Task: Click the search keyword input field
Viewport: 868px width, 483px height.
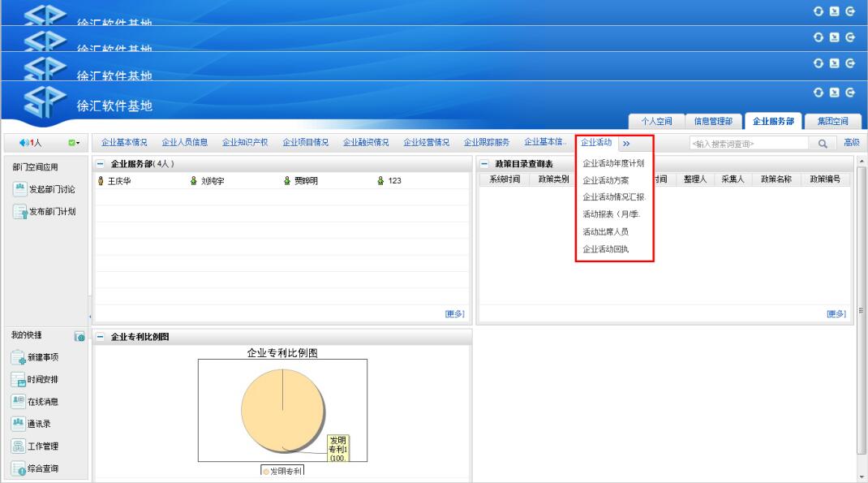Action: [x=749, y=144]
